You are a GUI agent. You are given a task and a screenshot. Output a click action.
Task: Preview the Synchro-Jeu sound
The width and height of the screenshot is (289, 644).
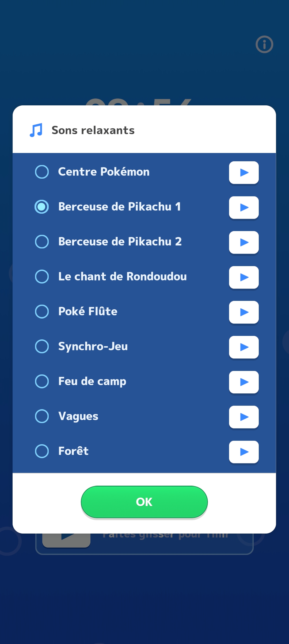pos(244,347)
